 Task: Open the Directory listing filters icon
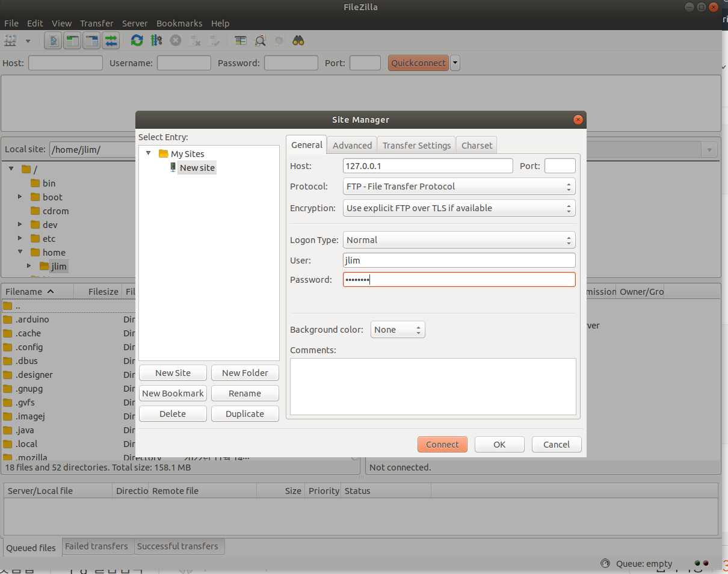tap(241, 41)
